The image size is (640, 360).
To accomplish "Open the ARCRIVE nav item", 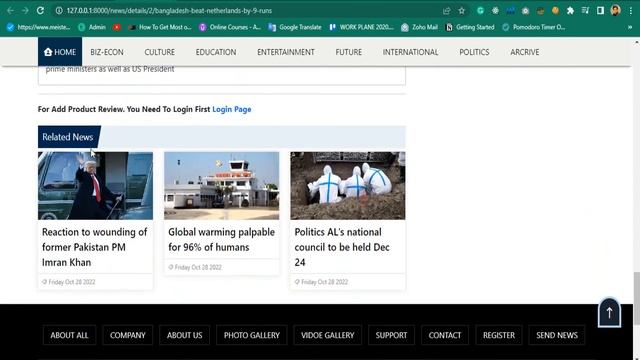I will [x=524, y=52].
